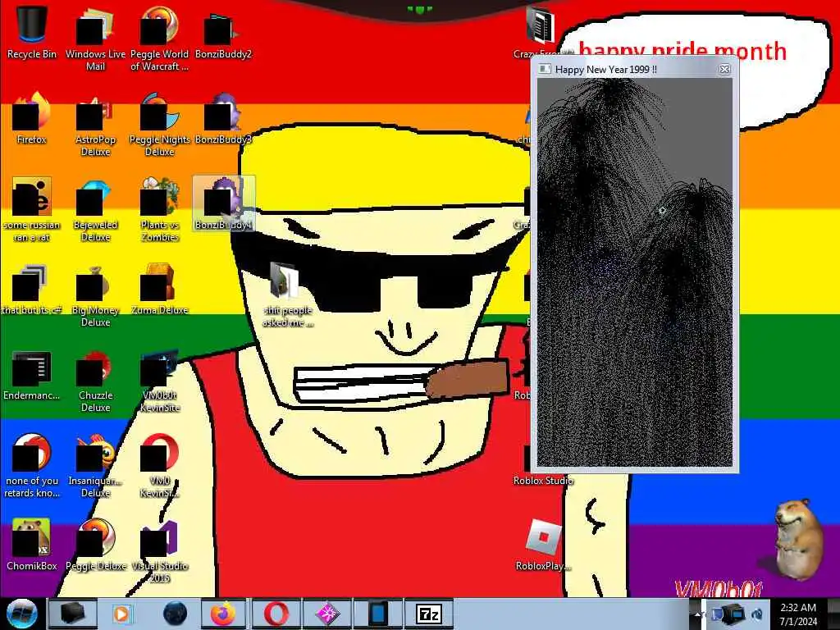Click the blue tablet taskbar icon

coord(378,614)
